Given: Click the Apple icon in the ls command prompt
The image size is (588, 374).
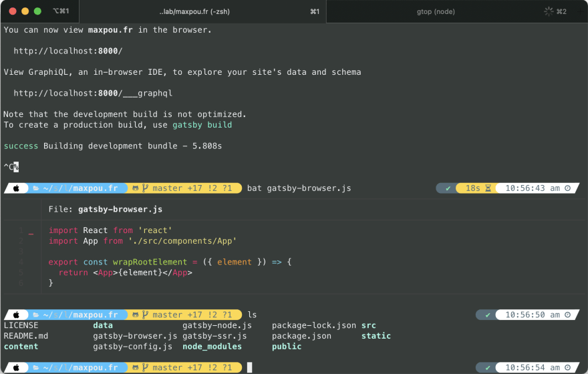Looking at the screenshot, I should (x=16, y=315).
